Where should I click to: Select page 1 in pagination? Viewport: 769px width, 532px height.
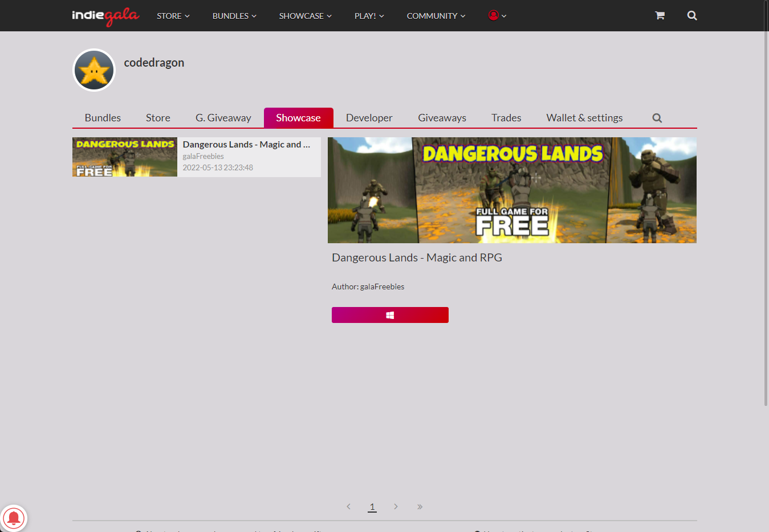click(x=372, y=506)
